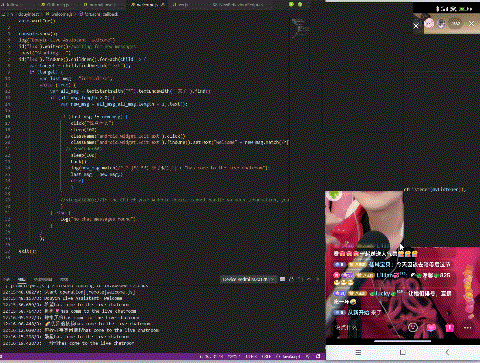Open the gift box icon in live stream
The height and width of the screenshot is (363, 480).
tap(449, 327)
